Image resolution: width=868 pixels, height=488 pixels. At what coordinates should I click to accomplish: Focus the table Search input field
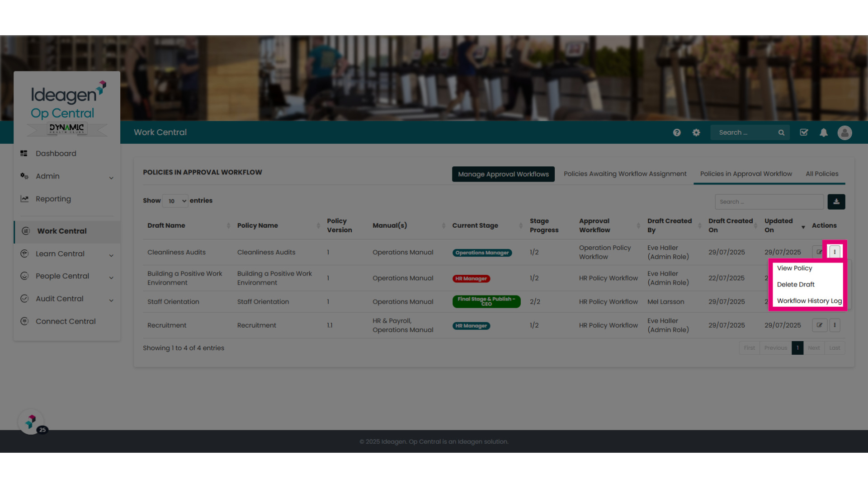pos(769,202)
